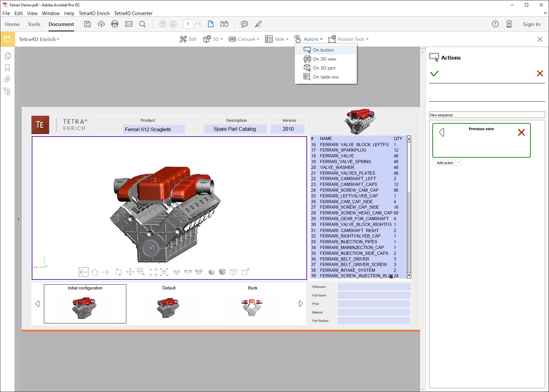Click the Save file icon in toolbar
This screenshot has width=549, height=392.
(87, 24)
